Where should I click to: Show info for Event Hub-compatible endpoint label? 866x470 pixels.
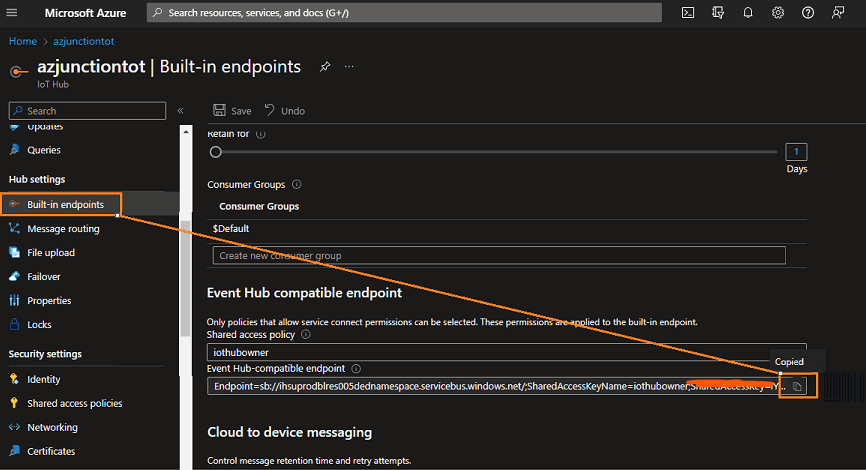tap(356, 368)
